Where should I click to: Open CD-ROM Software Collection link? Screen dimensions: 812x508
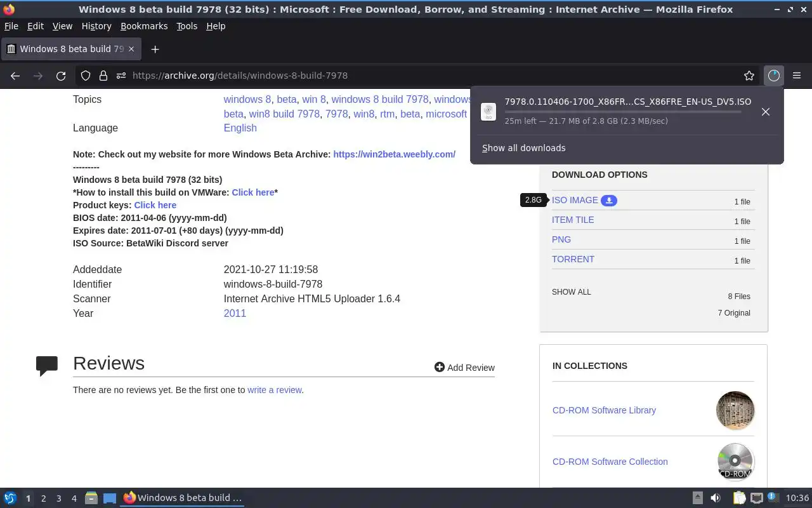[610, 462]
